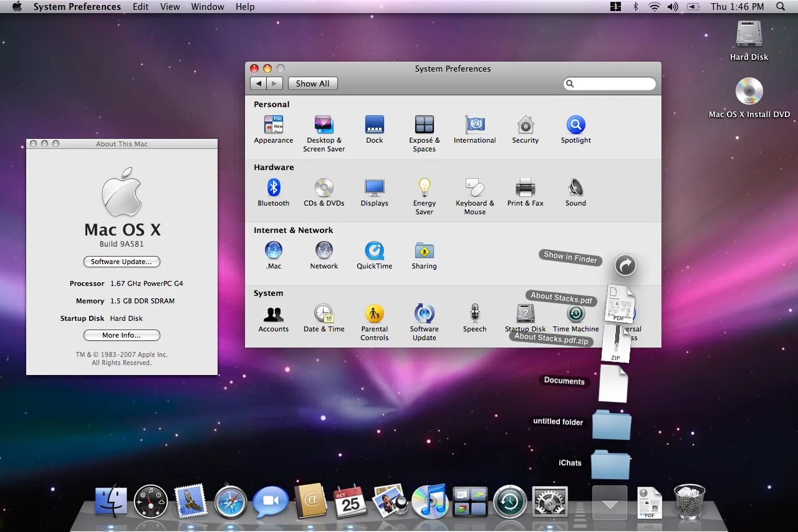Open the Trash in the Dock

690,501
